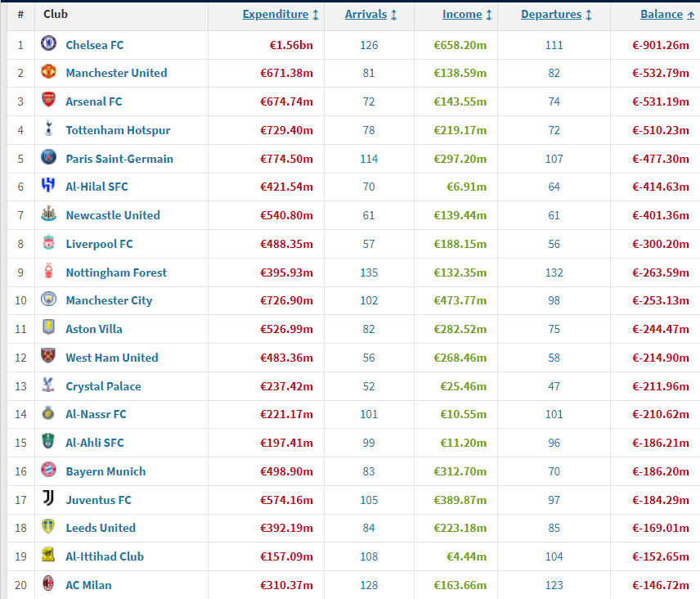This screenshot has width=700, height=599.
Task: Click Chelsea's €1.56bn expenditure value
Action: [291, 45]
